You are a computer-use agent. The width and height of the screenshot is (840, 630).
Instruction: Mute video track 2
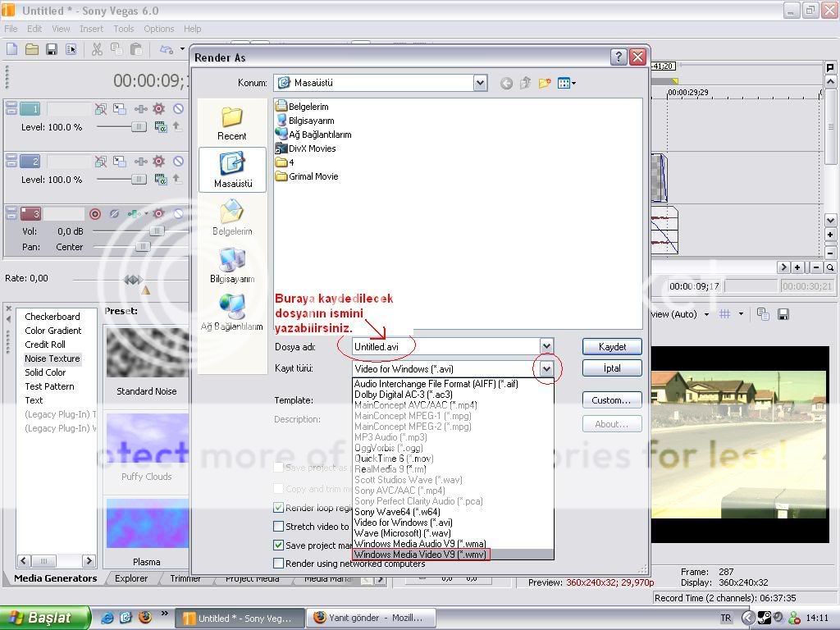(178, 162)
